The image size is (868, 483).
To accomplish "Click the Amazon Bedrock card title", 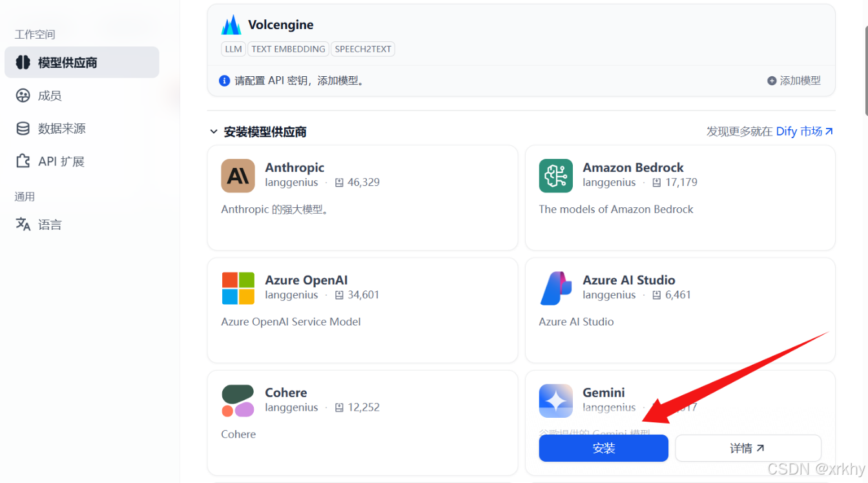I will tap(633, 167).
